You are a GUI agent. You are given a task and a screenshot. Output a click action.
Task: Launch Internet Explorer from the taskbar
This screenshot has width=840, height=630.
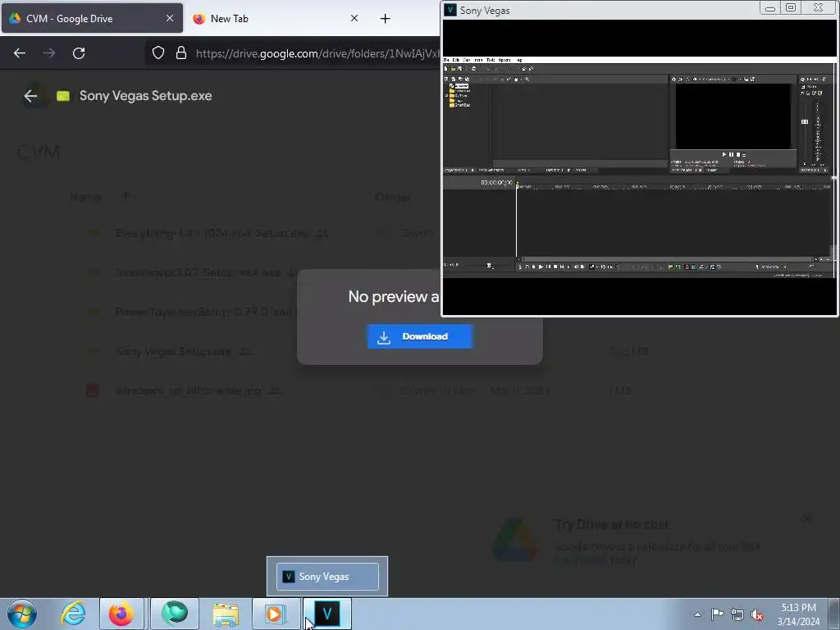coord(73,614)
